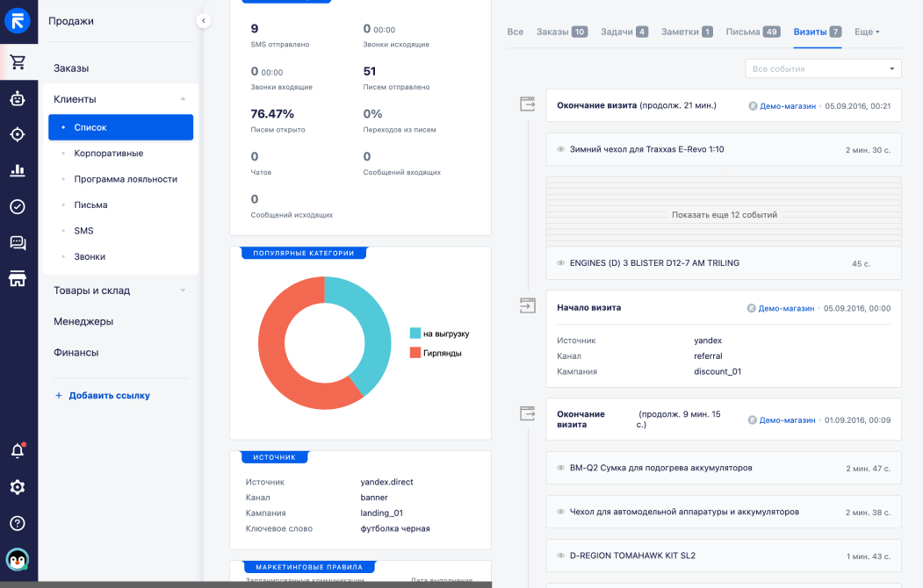The height and width of the screenshot is (588, 923).
Task: Select 'Программа лояльности' in the menu
Action: tap(126, 179)
